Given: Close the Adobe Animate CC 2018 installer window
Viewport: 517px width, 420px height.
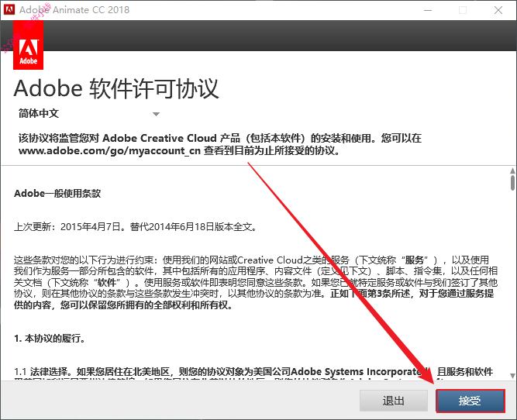Looking at the screenshot, I should (x=498, y=10).
